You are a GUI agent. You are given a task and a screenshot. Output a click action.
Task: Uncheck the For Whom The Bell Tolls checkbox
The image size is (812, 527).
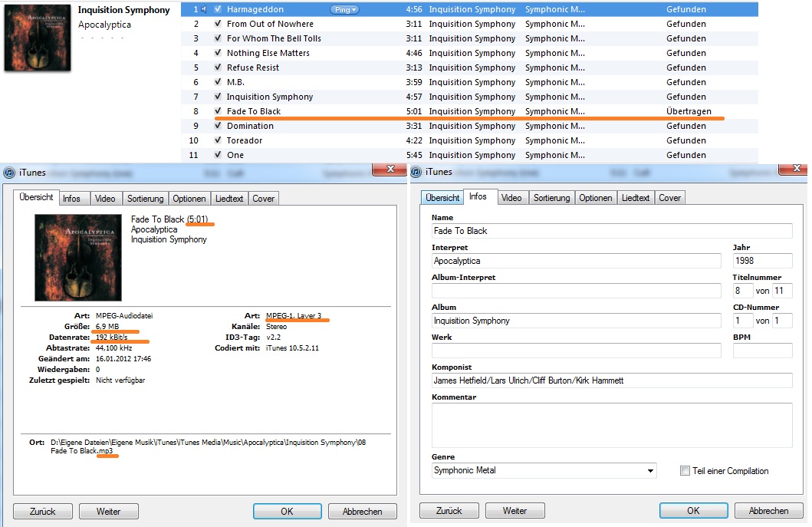pos(218,38)
